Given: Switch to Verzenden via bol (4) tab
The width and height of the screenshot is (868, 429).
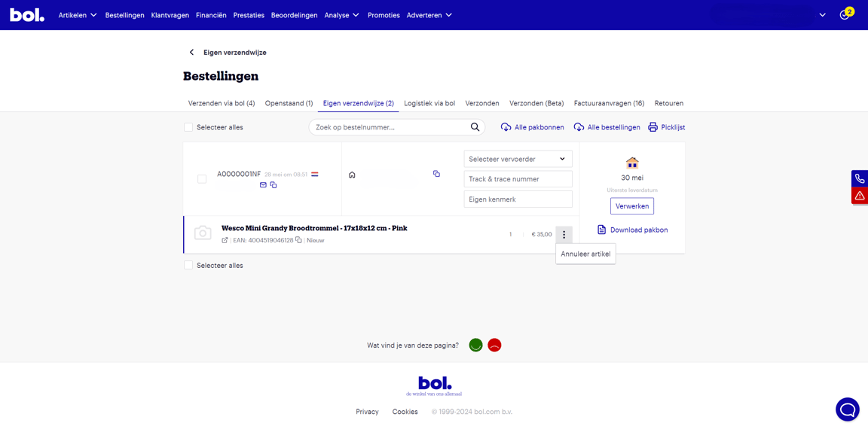Looking at the screenshot, I should [x=222, y=103].
